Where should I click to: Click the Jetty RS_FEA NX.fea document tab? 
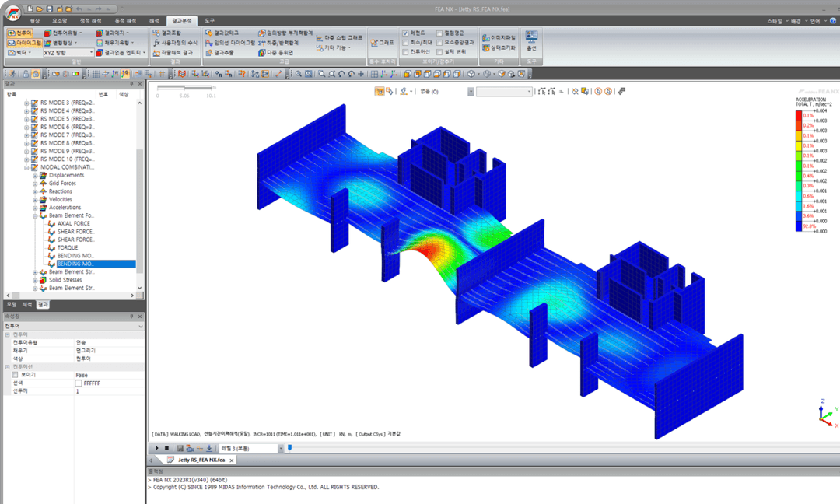[201, 460]
